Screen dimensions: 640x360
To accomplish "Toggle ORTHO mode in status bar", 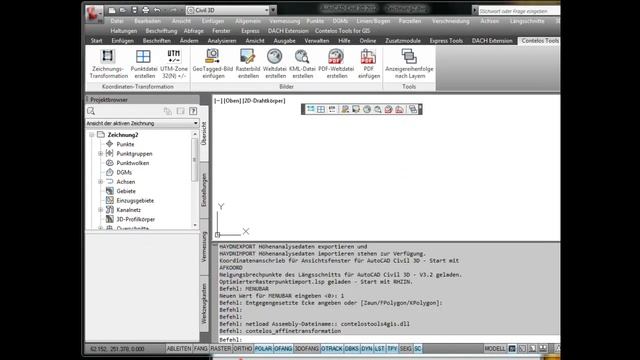I will click(x=242, y=349).
